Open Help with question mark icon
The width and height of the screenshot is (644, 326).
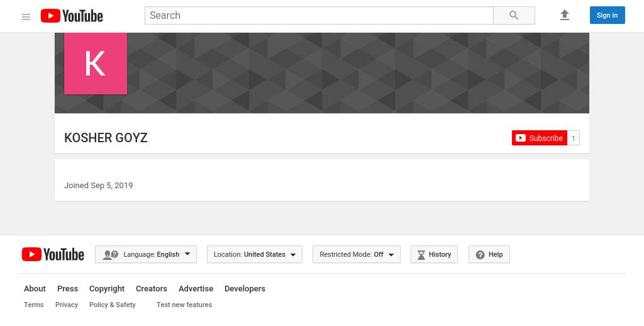click(x=489, y=254)
